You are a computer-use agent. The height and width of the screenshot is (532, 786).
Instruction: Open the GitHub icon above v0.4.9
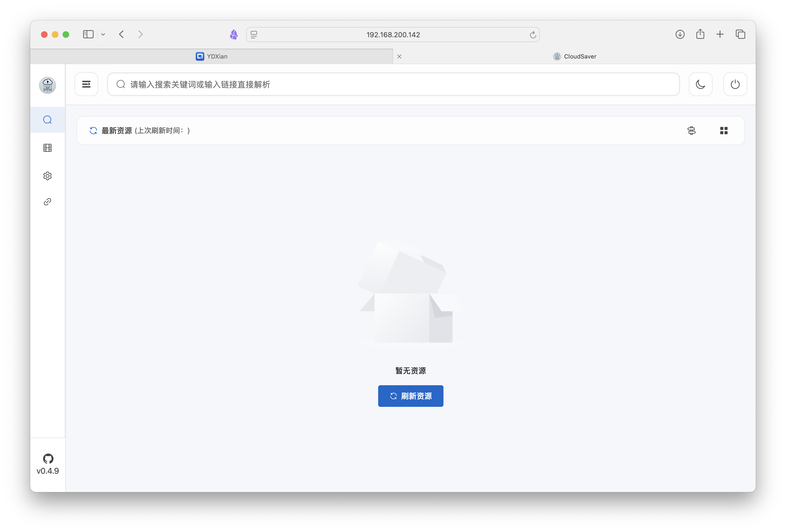coord(48,458)
